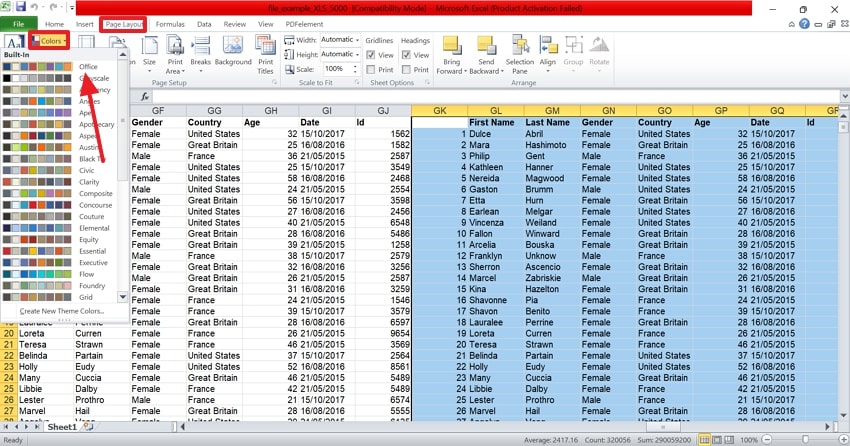Toggle Gridlines Print checkbox
Image resolution: width=850 pixels, height=446 pixels.
tap(371, 69)
